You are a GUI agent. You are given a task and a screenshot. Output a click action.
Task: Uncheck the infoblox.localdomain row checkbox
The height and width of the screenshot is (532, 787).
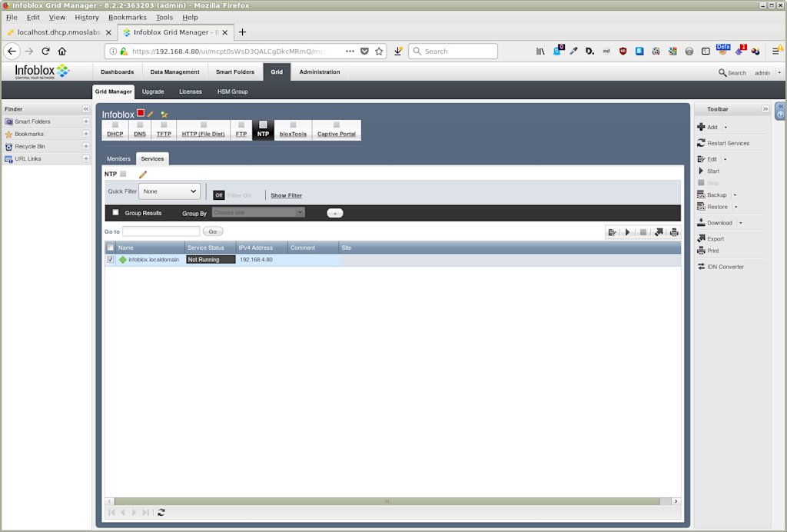[x=111, y=260]
